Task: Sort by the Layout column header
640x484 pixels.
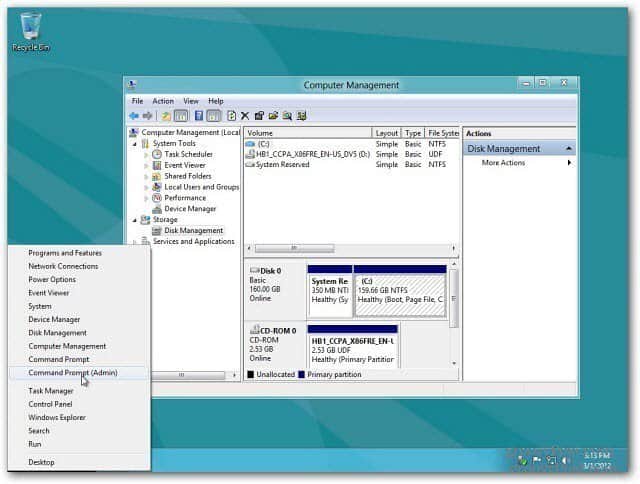Action: click(x=386, y=133)
